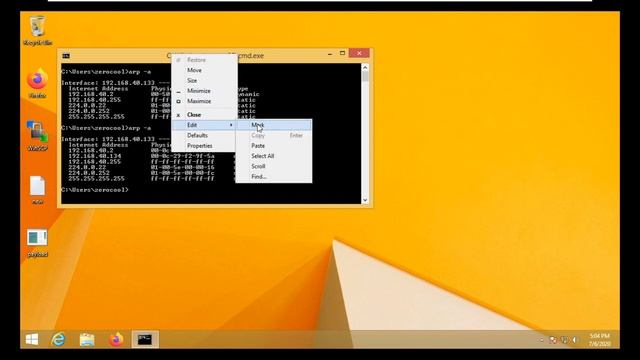
Task: Open Properties from the system menu
Action: pyautogui.click(x=204, y=146)
